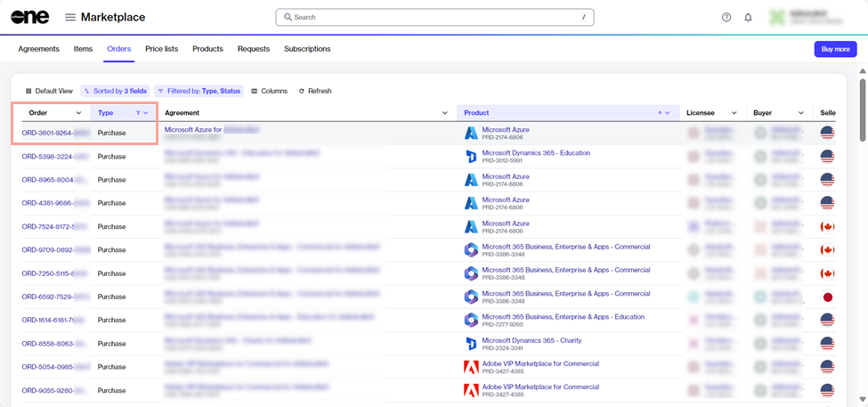Expand the Order column header dropdown
The height and width of the screenshot is (407, 868).
point(79,113)
